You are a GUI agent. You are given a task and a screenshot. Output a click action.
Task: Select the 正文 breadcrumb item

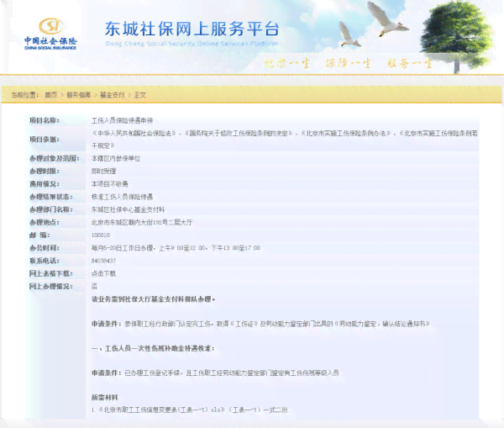[x=139, y=95]
